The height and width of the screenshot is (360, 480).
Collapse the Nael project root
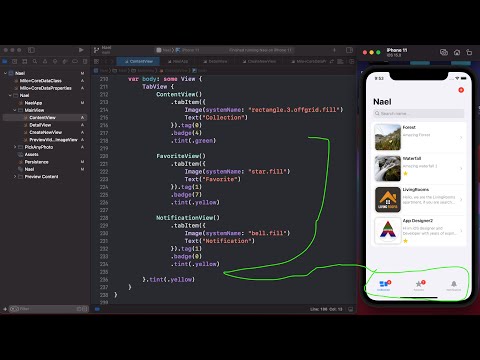pyautogui.click(x=5, y=73)
